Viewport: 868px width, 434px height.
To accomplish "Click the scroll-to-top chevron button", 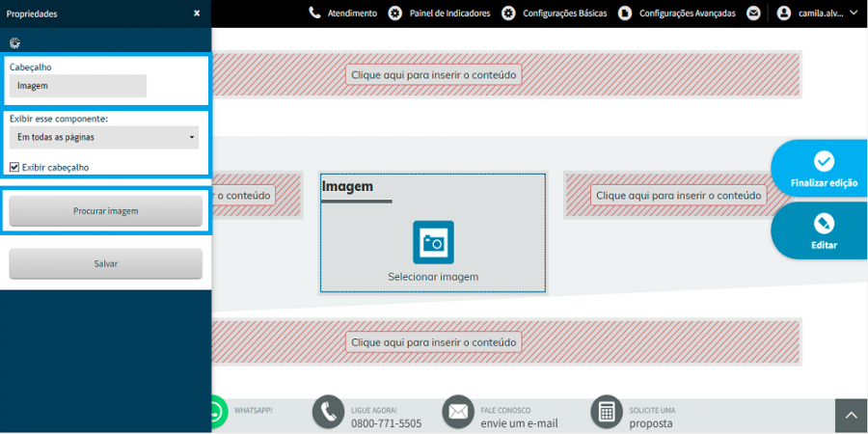I will tap(852, 416).
